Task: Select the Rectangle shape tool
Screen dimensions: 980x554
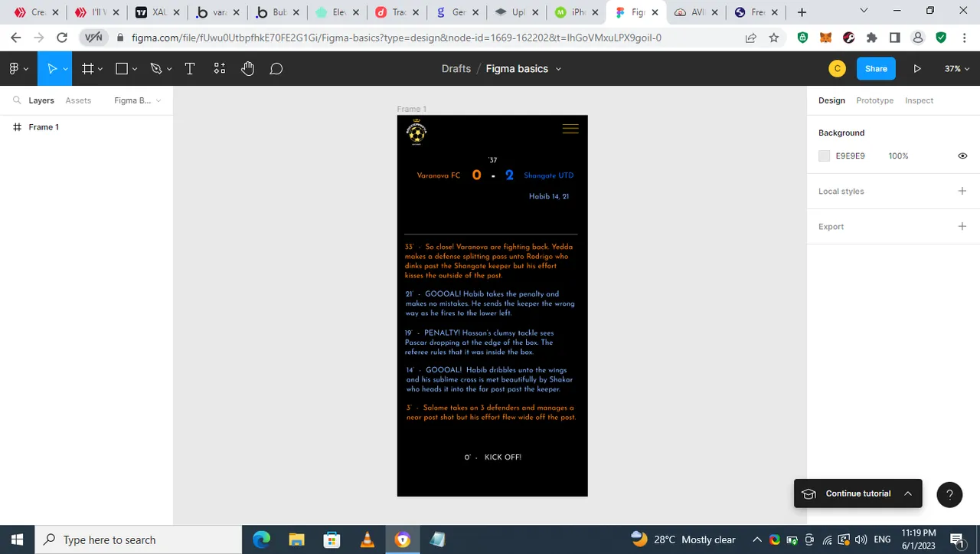Action: [122, 68]
